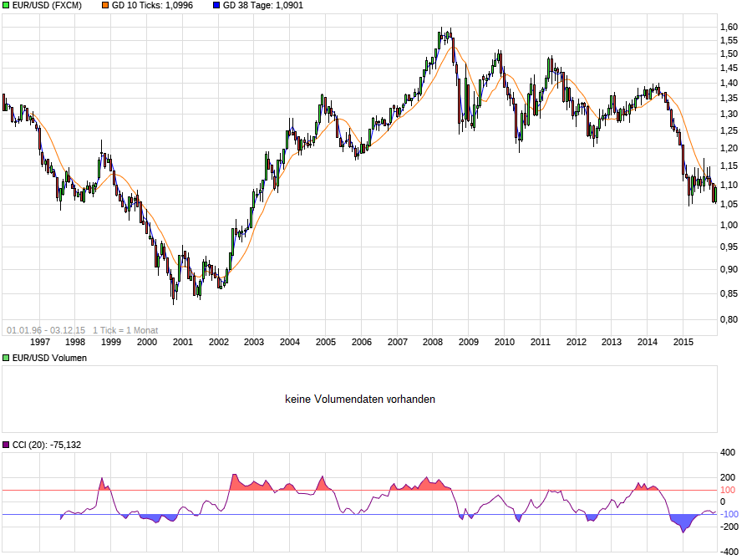Click the green EUR/USD (FXCM) legend square
The width and height of the screenshot is (752, 560).
[x=6, y=5]
